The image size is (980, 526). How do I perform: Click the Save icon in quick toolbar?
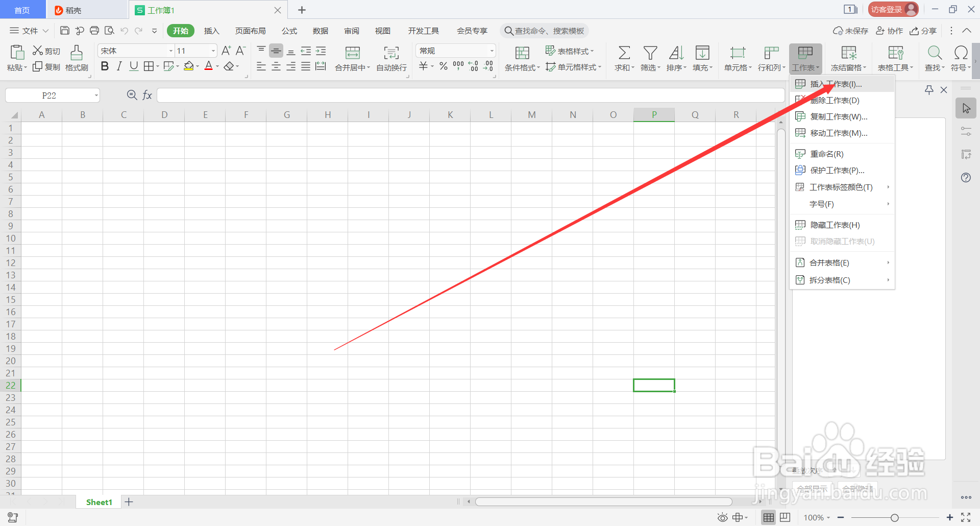click(x=65, y=31)
